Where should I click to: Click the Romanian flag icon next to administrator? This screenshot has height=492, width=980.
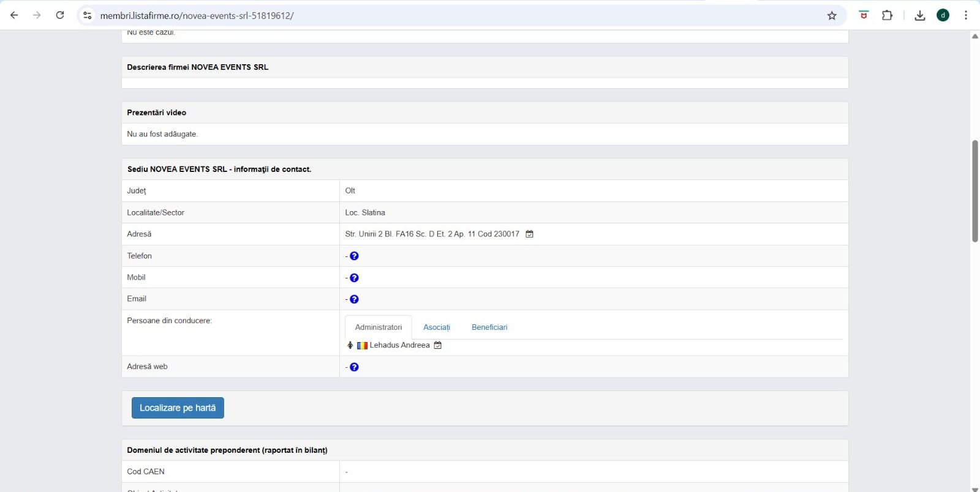pyautogui.click(x=362, y=345)
